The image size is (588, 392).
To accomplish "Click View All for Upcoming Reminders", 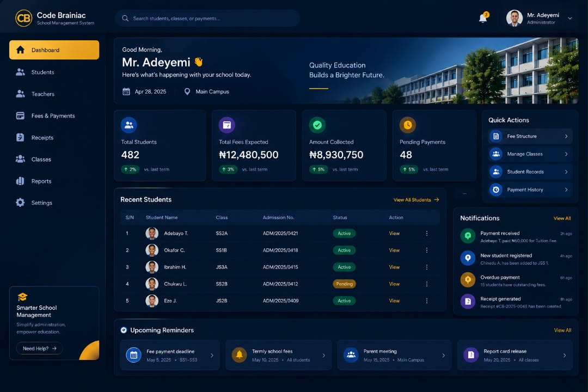I will point(562,330).
